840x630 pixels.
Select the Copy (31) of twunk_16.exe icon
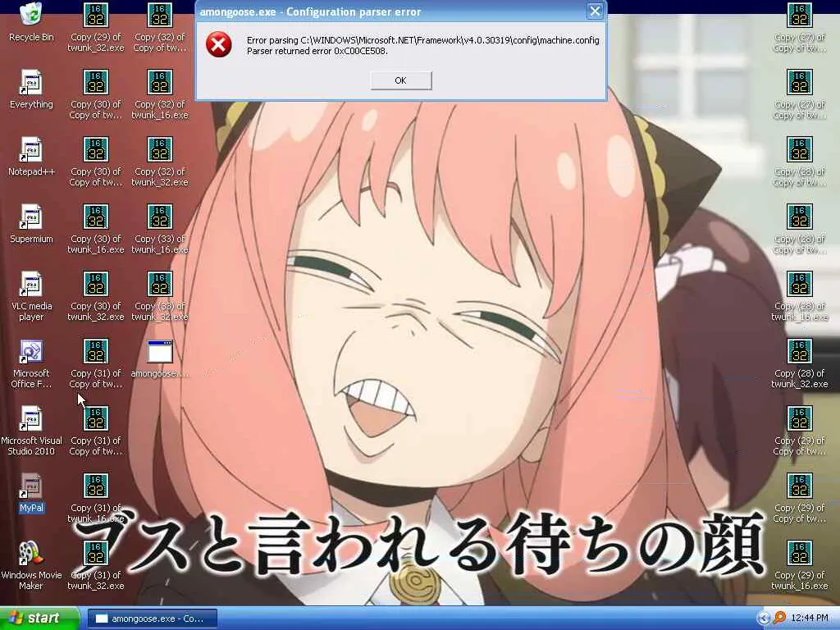(x=95, y=498)
